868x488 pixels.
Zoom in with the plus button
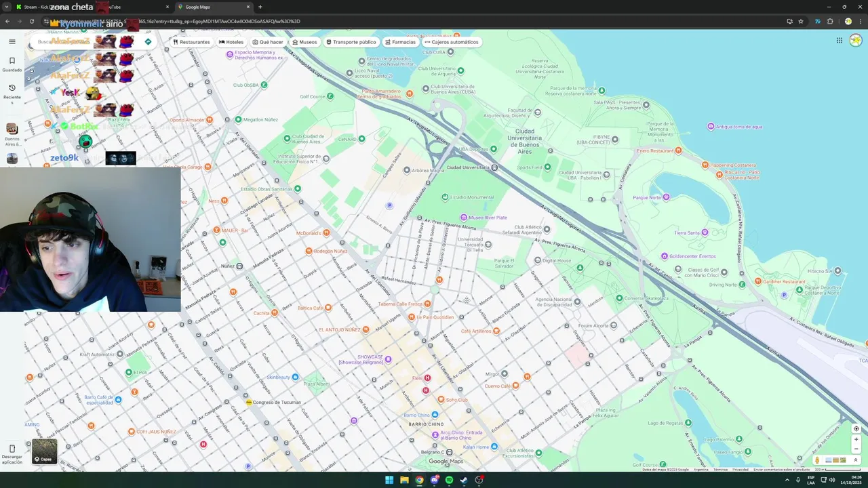click(x=856, y=439)
